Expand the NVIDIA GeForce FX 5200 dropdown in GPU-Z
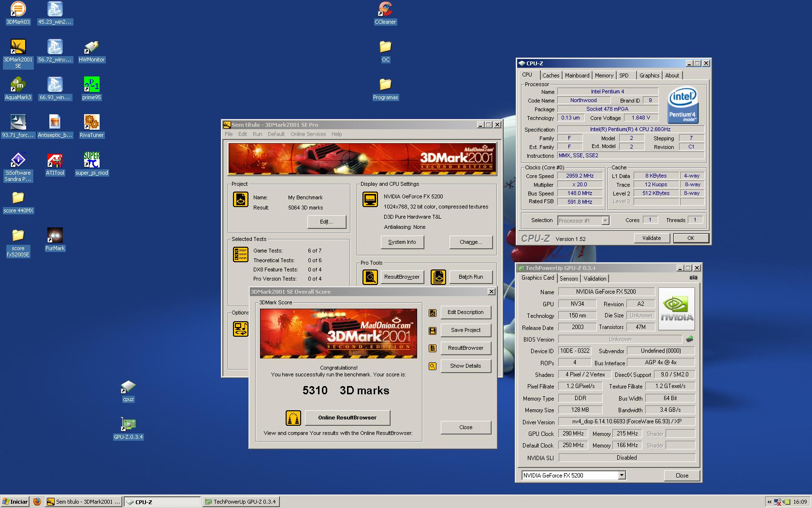This screenshot has width=812, height=508. tap(622, 476)
